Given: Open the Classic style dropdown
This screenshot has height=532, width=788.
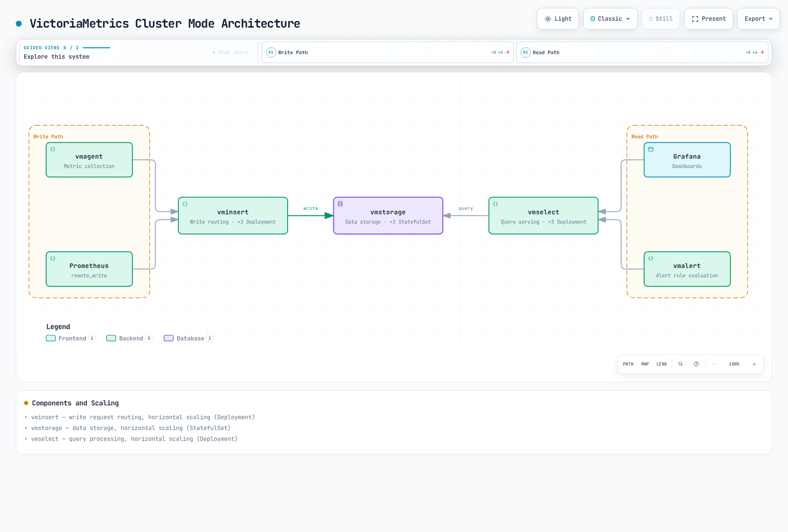Looking at the screenshot, I should [x=610, y=19].
